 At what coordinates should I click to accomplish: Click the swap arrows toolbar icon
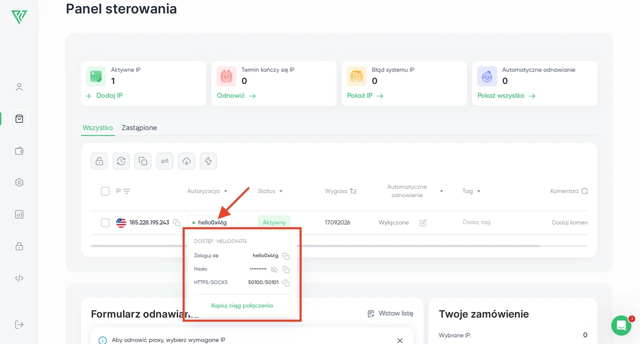point(165,161)
